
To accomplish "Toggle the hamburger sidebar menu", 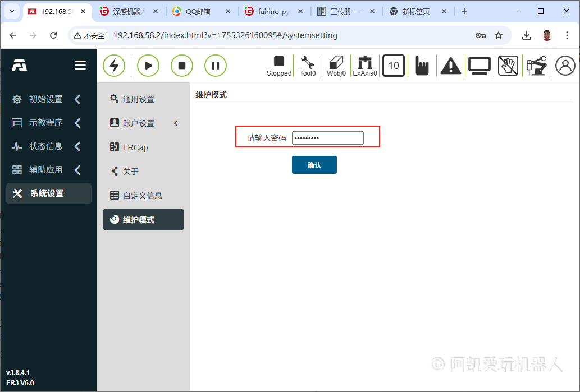I will 80,66.
